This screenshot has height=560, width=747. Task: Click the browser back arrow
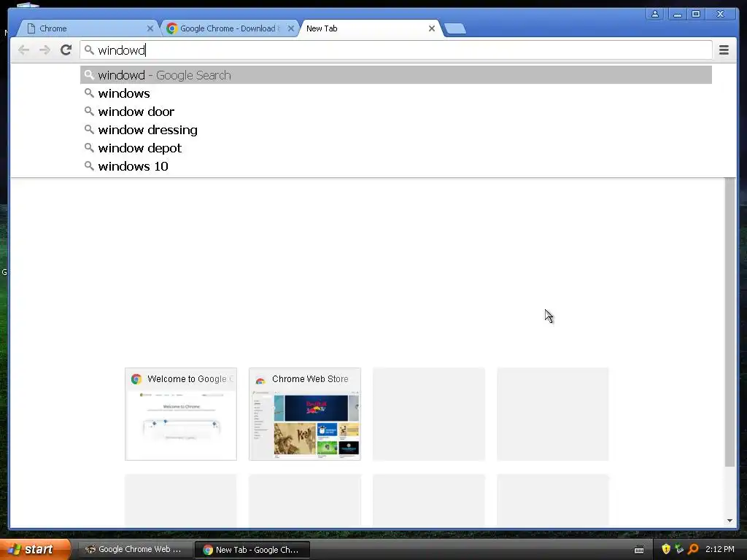click(23, 50)
